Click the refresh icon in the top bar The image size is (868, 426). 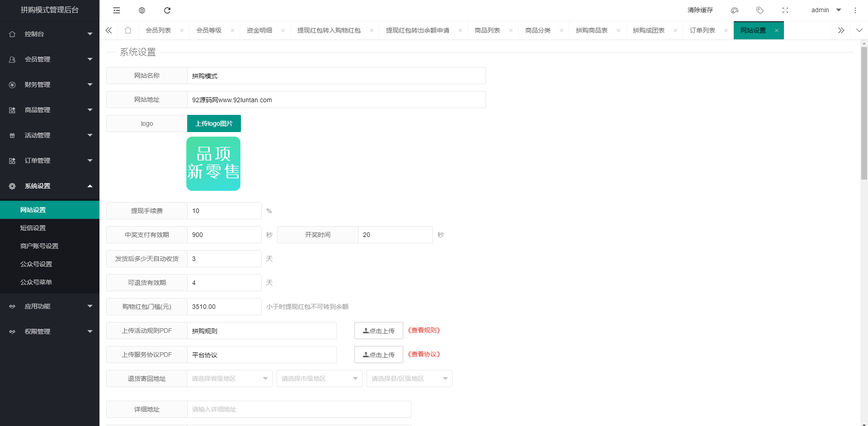click(167, 10)
